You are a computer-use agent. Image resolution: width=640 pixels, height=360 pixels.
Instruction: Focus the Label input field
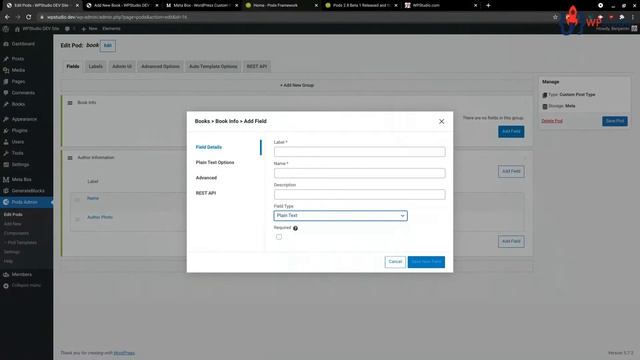(360, 152)
